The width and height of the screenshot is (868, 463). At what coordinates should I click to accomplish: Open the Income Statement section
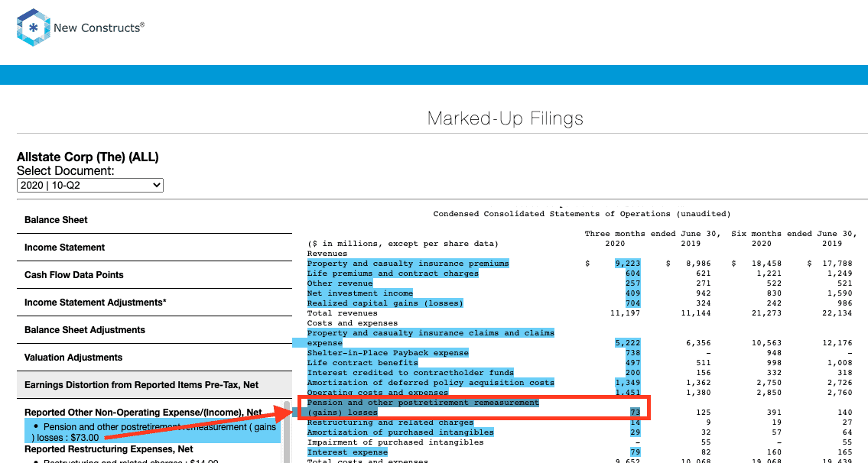(x=154, y=248)
